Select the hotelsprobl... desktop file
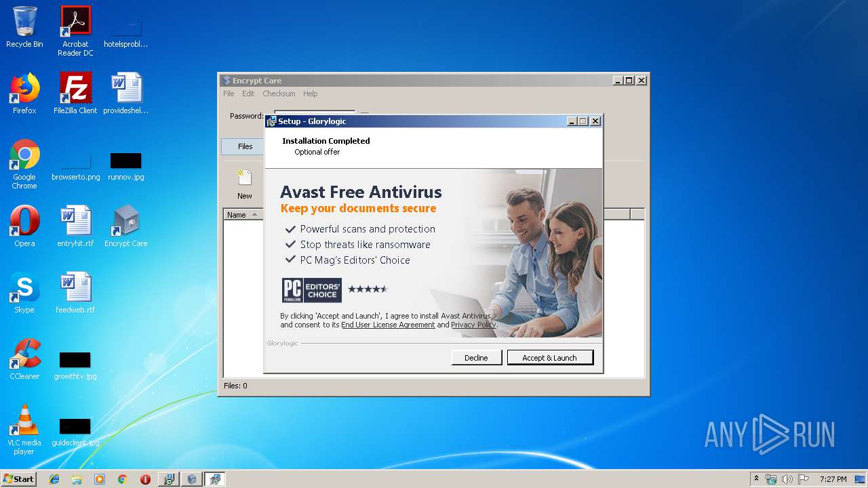Image resolution: width=868 pixels, height=488 pixels. point(126,34)
